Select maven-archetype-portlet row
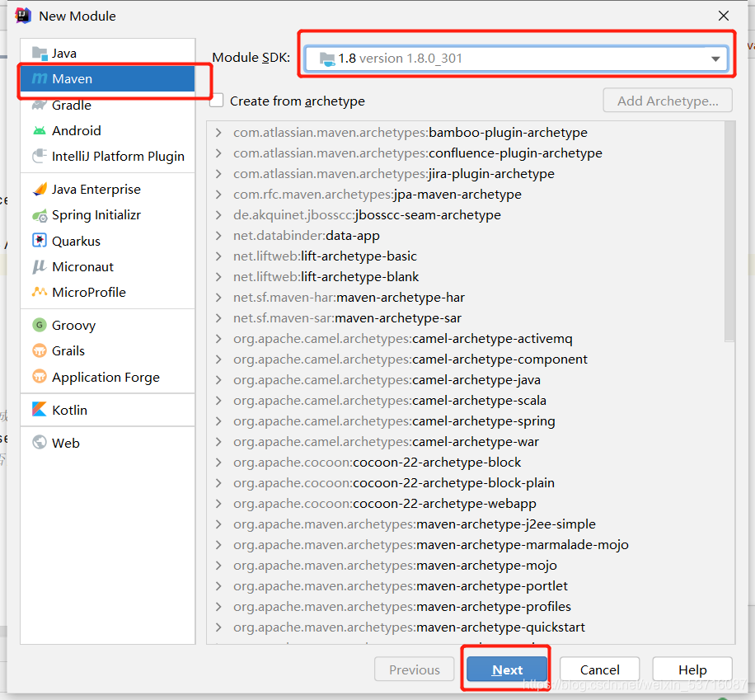This screenshot has width=755, height=700. (465, 586)
